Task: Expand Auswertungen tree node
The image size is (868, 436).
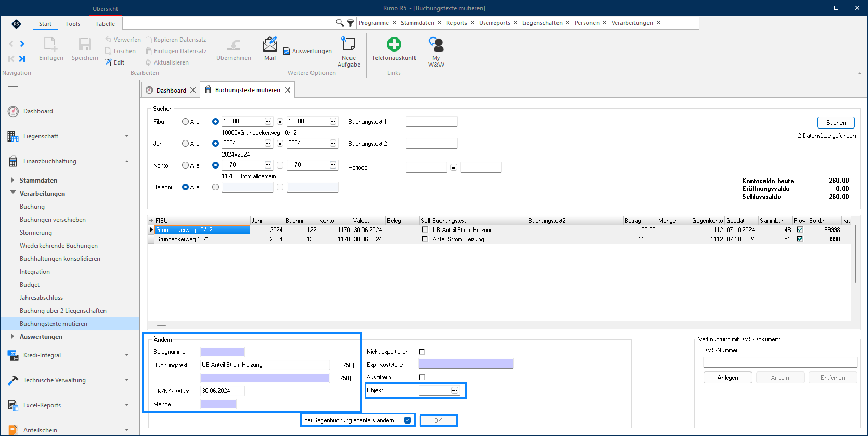Action: (x=12, y=336)
